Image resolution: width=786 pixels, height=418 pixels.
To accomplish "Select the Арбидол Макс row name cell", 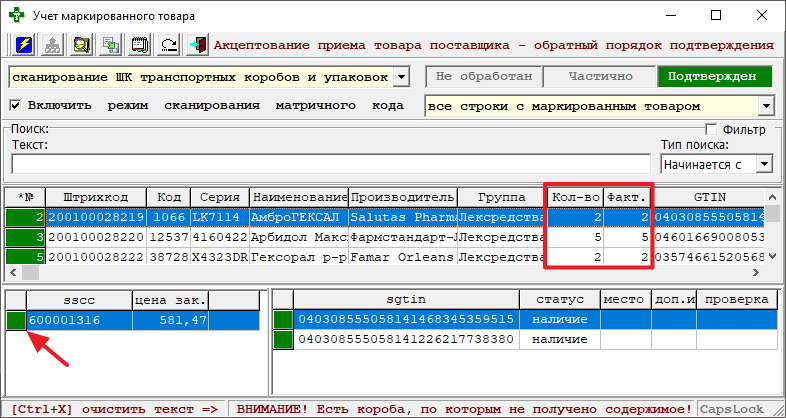I will coord(299,237).
